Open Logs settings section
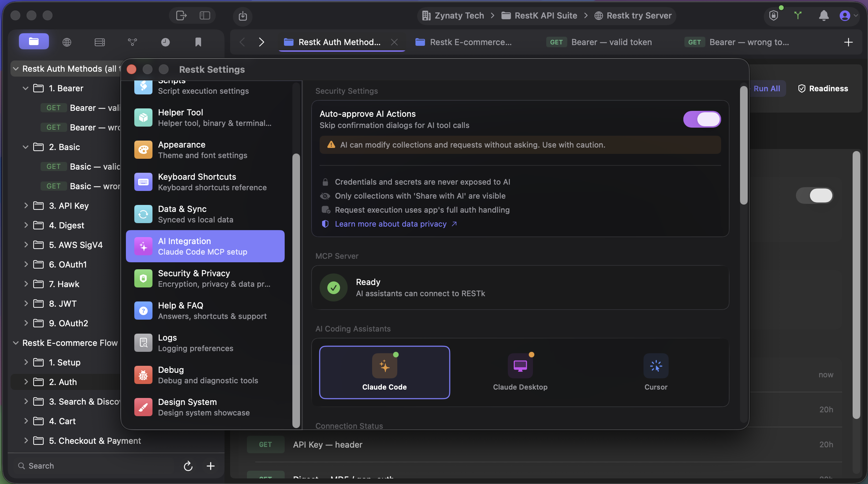The image size is (868, 484). (205, 343)
